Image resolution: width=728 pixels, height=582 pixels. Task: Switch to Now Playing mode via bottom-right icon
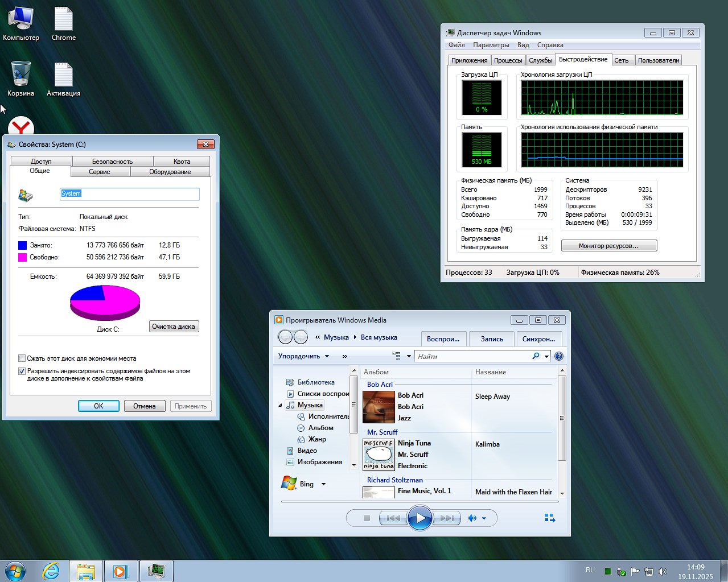click(550, 518)
